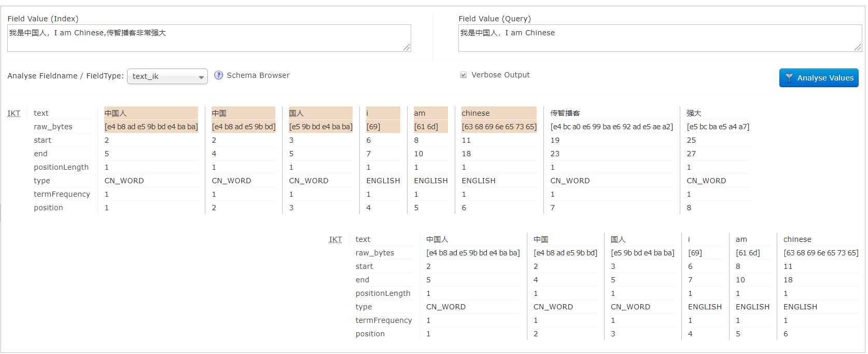Image resolution: width=868 pixels, height=354 pixels.
Task: Click the IKT label in the query results
Action: pos(335,239)
